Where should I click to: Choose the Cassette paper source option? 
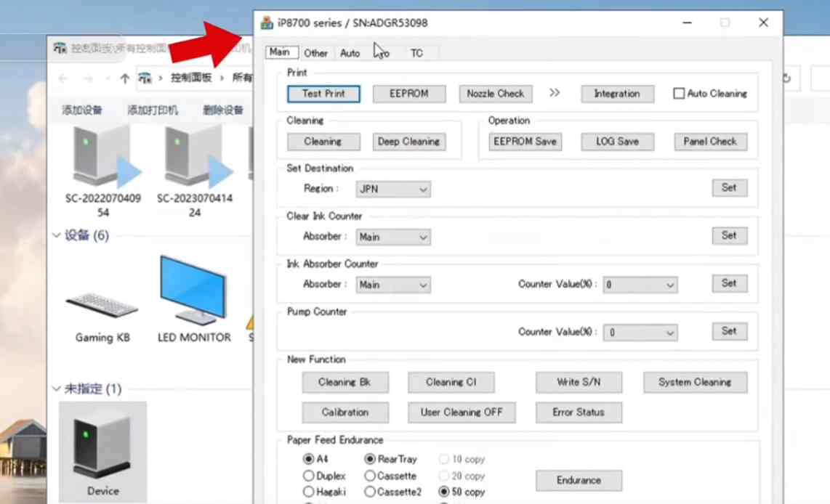click(370, 476)
